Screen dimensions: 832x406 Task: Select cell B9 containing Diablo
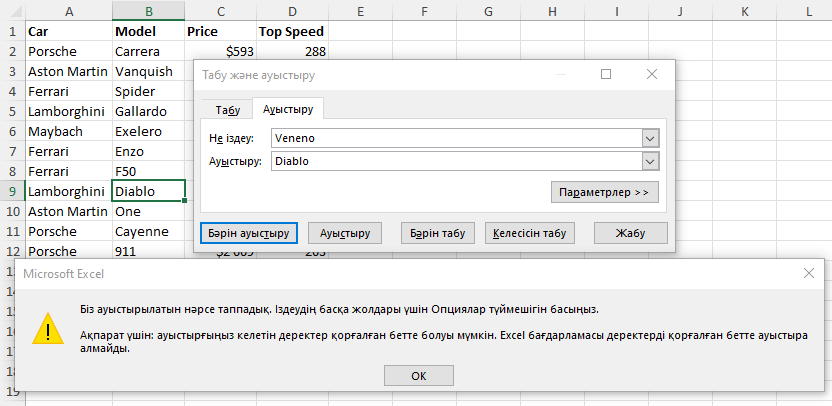point(148,191)
